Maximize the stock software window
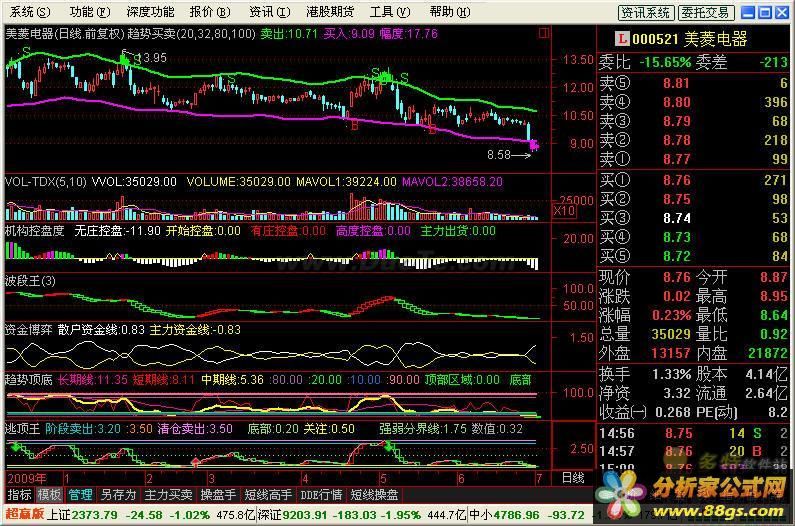 click(765, 13)
